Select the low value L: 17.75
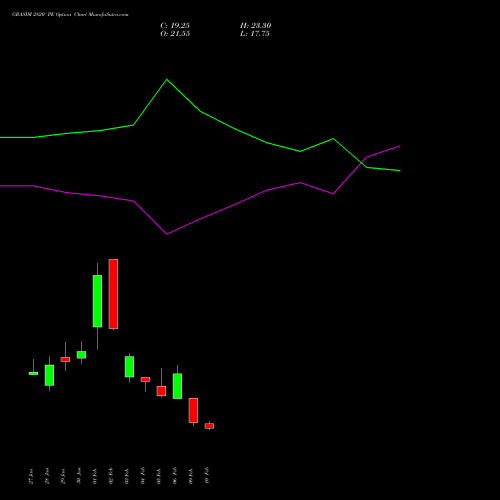 [255, 33]
